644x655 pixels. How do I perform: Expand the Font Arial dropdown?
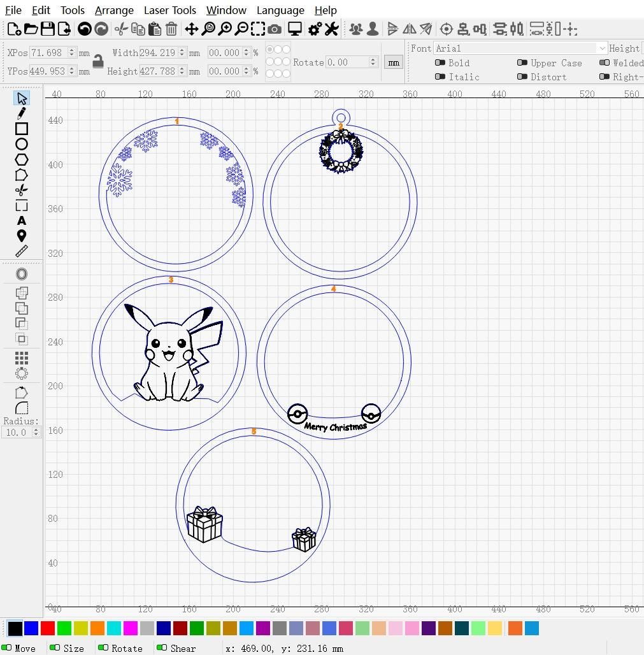[602, 48]
